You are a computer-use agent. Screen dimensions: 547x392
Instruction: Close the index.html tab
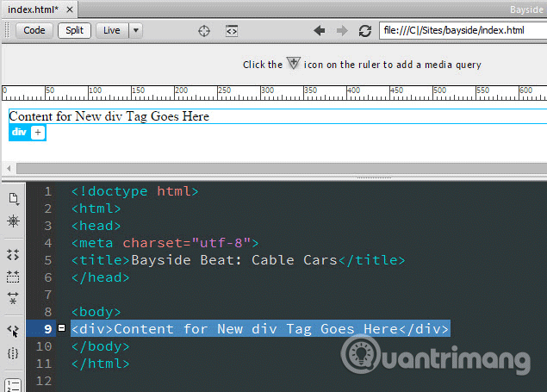click(70, 9)
